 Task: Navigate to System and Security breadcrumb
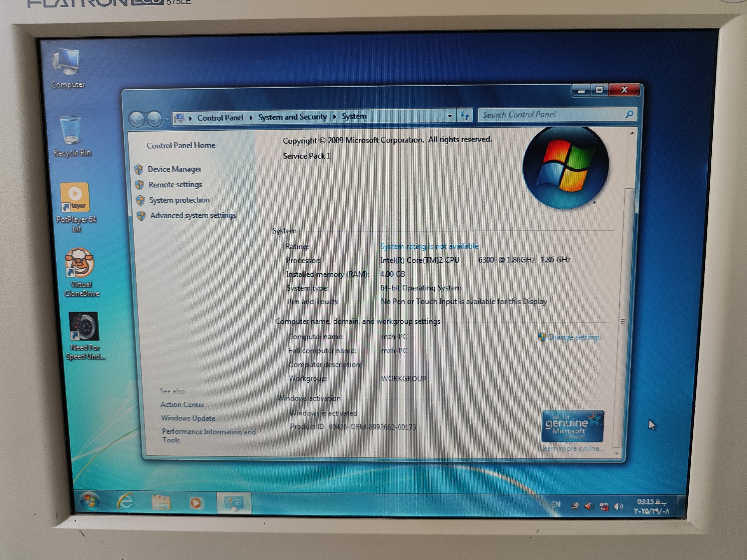[x=292, y=117]
